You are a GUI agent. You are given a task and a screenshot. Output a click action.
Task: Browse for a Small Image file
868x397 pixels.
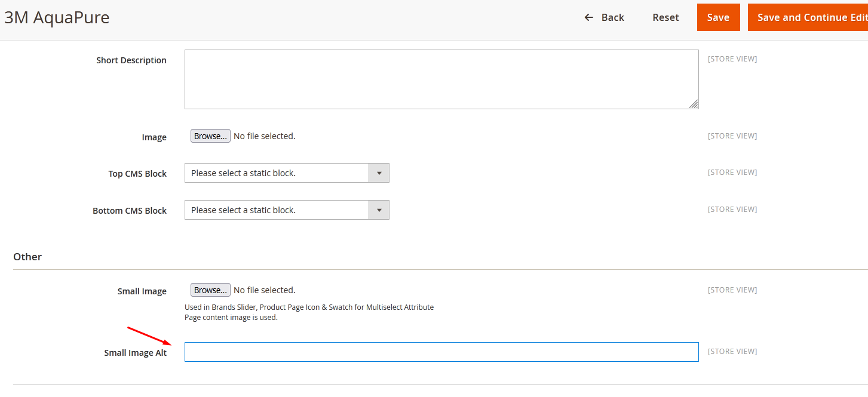coord(210,290)
